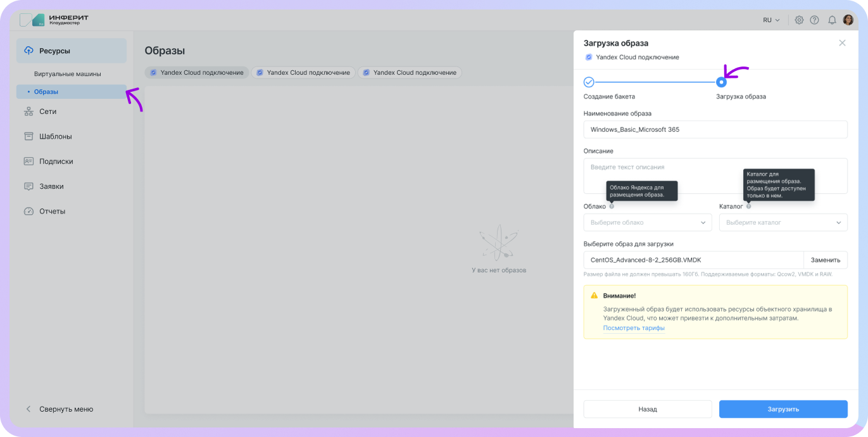The height and width of the screenshot is (437, 868).
Task: Select the first Yandex Cloud подключение chip
Action: point(196,73)
